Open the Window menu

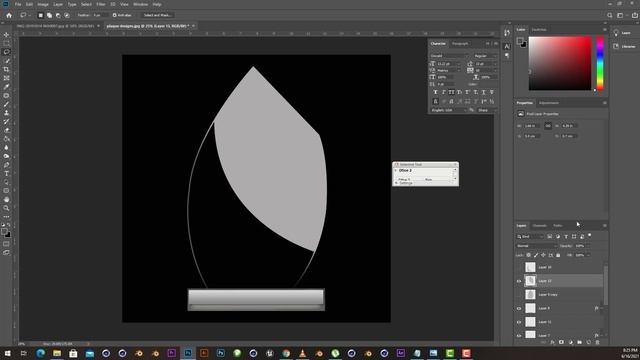click(141, 4)
